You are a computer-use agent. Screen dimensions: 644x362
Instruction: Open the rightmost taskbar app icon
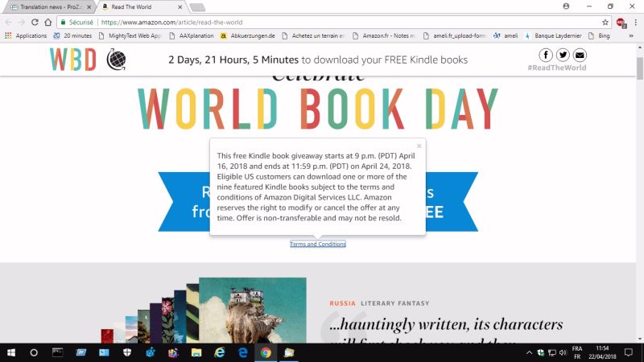(x=289, y=352)
